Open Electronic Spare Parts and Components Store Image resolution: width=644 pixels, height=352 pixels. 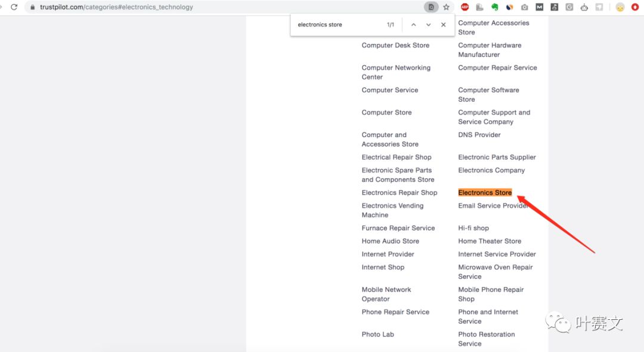point(398,175)
